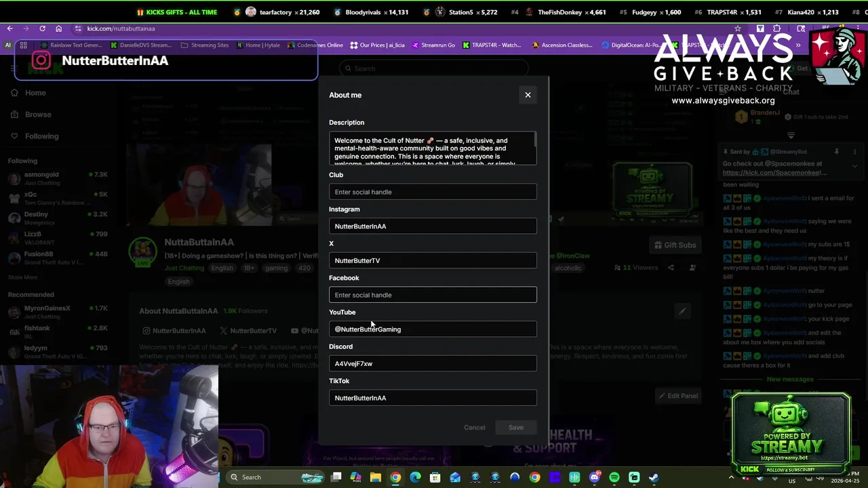Go to Home in Kick sidebar
Viewport: 868px width, 488px height.
28,93
